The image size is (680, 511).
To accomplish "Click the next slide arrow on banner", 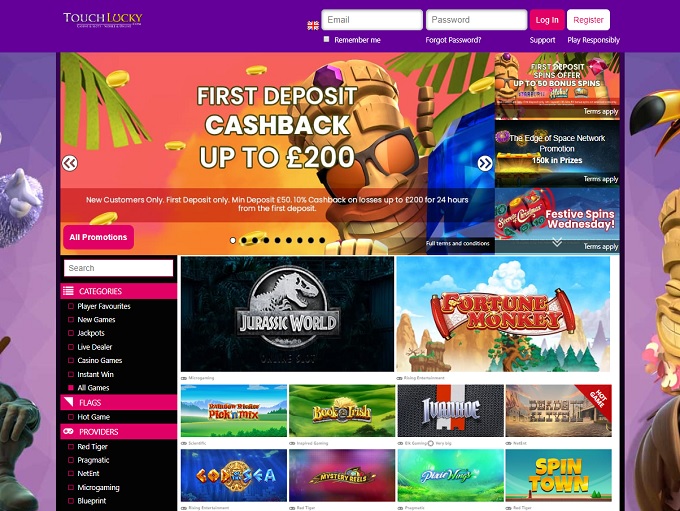I will click(x=485, y=164).
